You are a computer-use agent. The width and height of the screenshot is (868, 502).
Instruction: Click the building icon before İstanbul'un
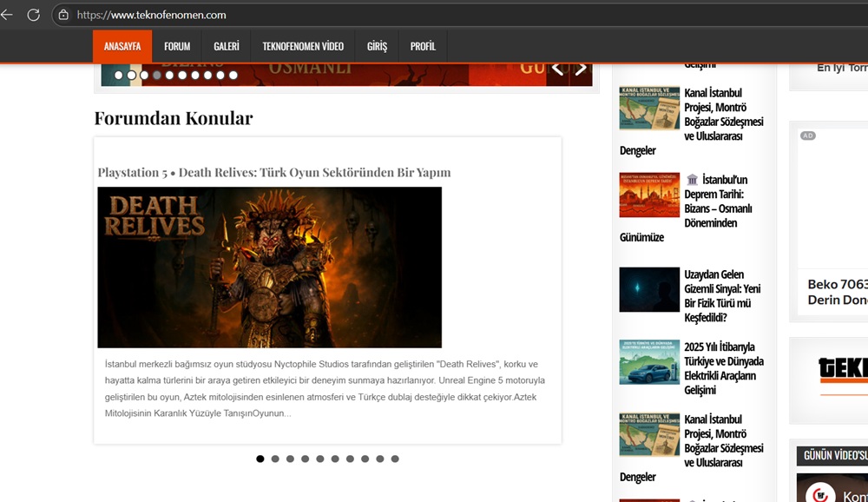692,180
